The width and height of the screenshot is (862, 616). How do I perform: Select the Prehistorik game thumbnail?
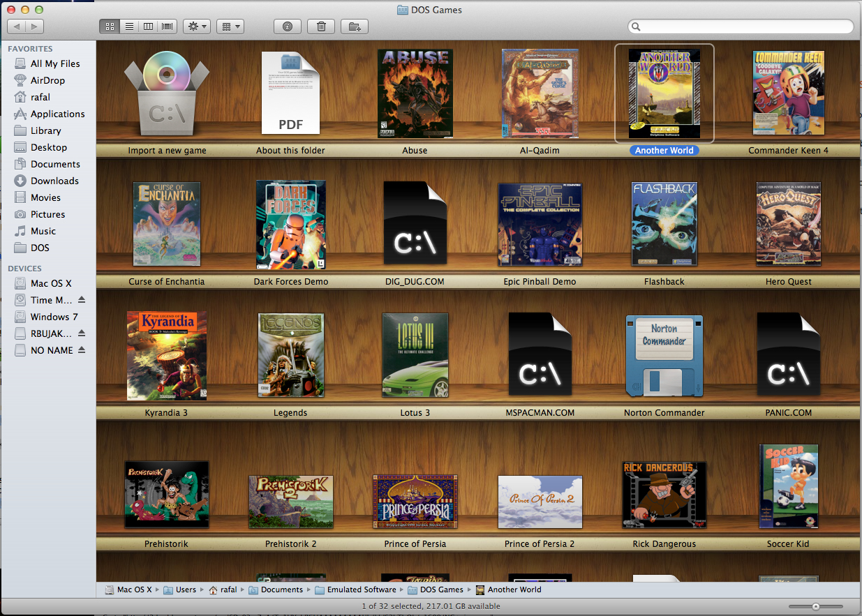[x=167, y=494]
